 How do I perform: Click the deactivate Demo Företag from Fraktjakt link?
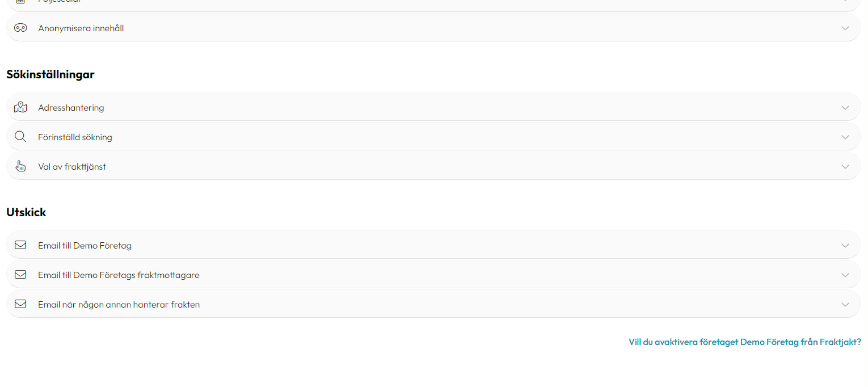tap(745, 342)
